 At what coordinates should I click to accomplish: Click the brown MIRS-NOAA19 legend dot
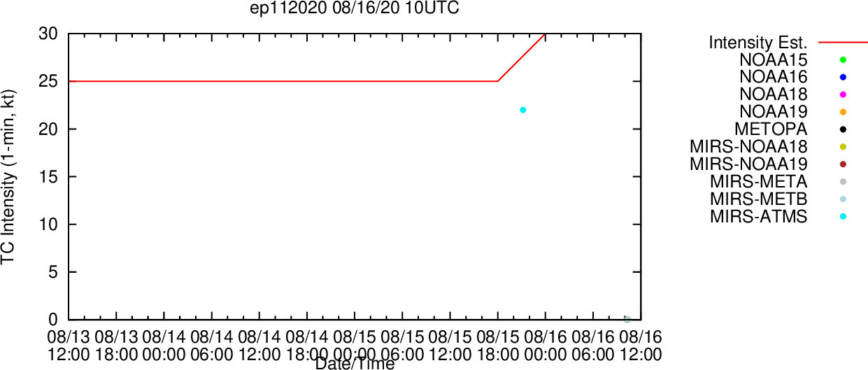pos(843,164)
